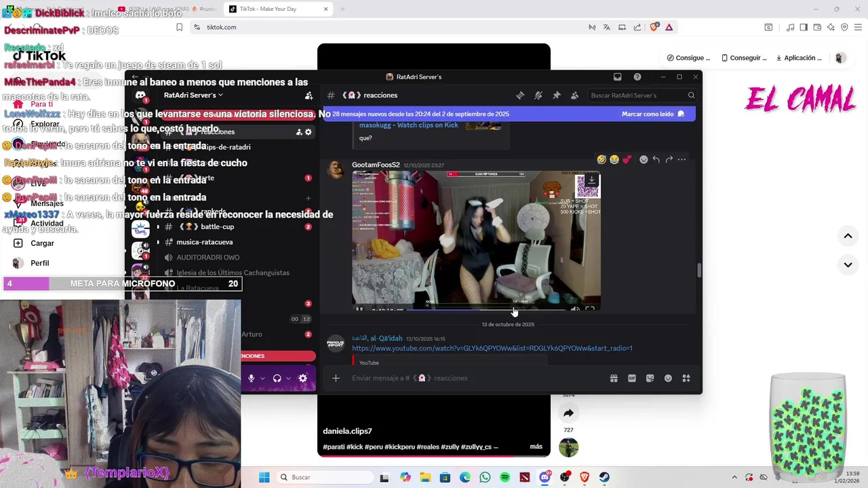
Task: Open Discord help question mark icon
Action: pyautogui.click(x=637, y=77)
